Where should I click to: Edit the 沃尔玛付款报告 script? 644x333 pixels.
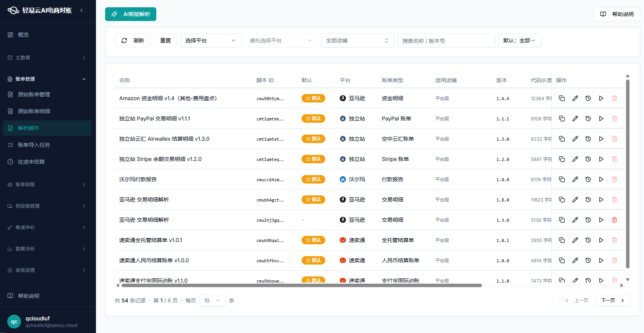tap(575, 179)
